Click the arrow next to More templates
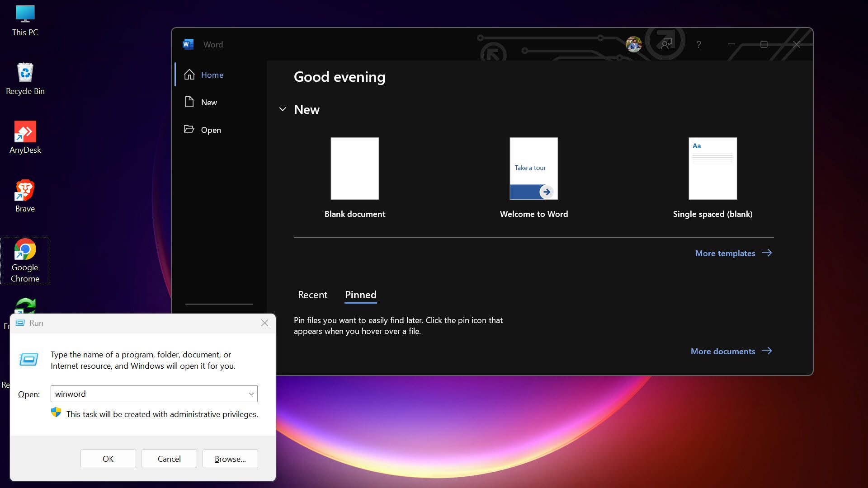This screenshot has width=868, height=488. (767, 253)
